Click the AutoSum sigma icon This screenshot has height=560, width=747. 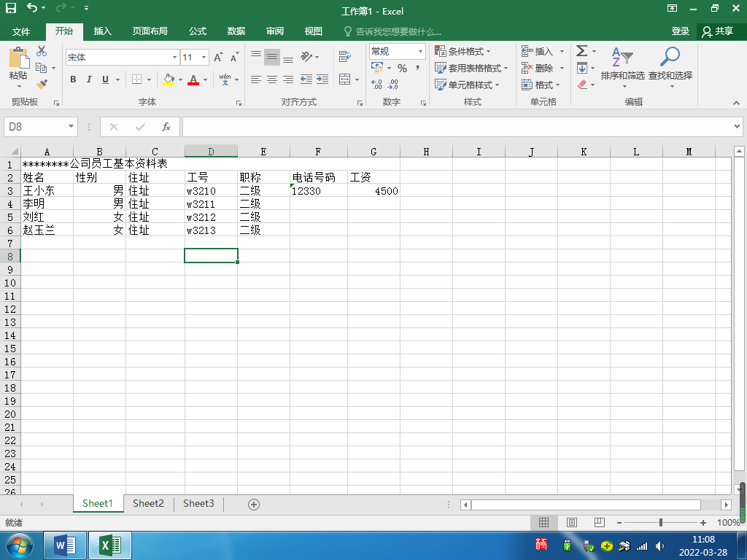coord(581,50)
